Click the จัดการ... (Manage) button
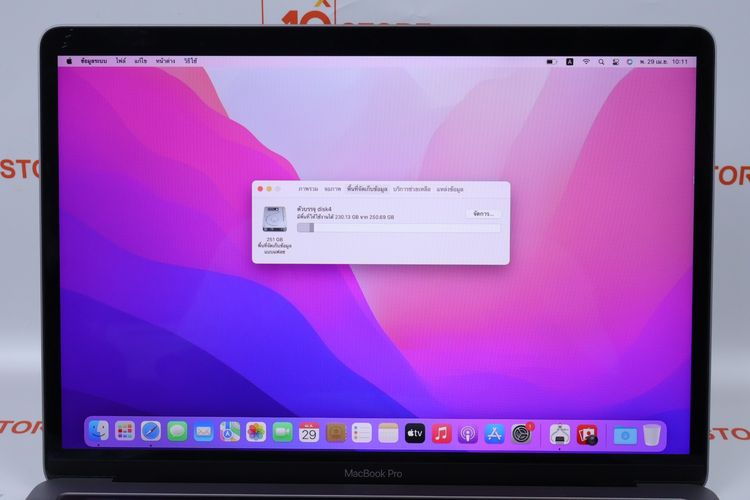Image resolution: width=750 pixels, height=500 pixels. [483, 214]
